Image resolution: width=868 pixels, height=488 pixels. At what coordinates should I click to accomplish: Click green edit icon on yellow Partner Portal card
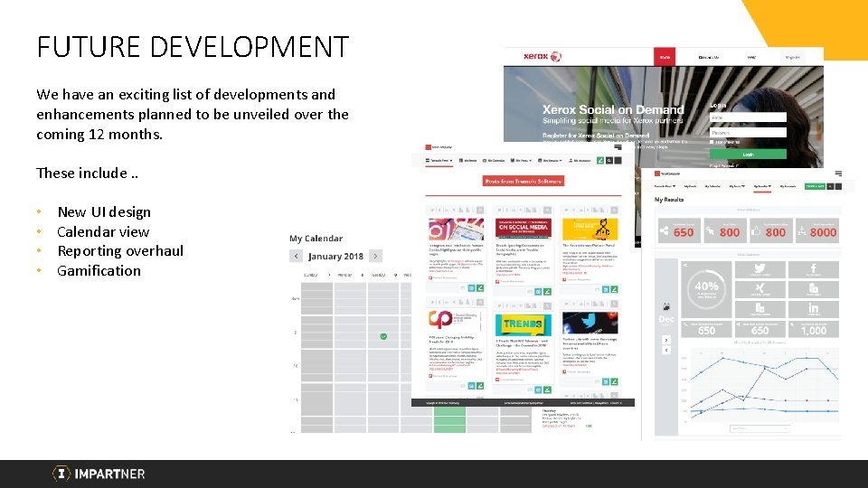tap(615, 289)
